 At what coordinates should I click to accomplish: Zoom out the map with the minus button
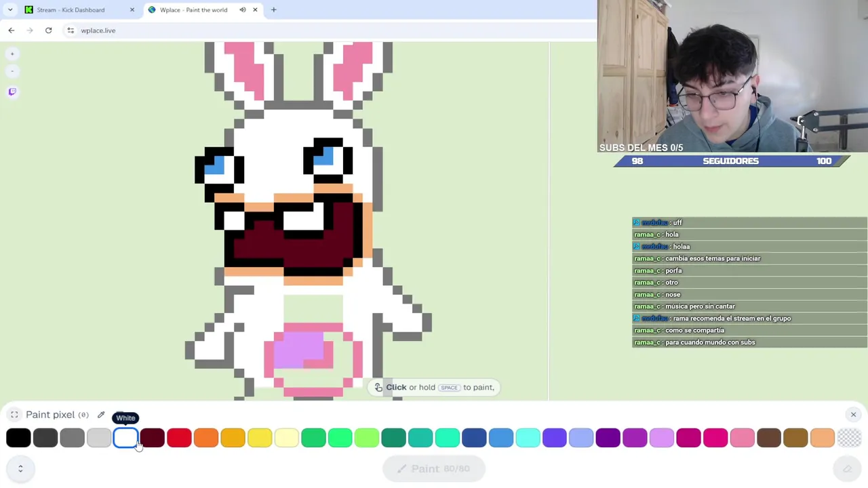(x=12, y=70)
